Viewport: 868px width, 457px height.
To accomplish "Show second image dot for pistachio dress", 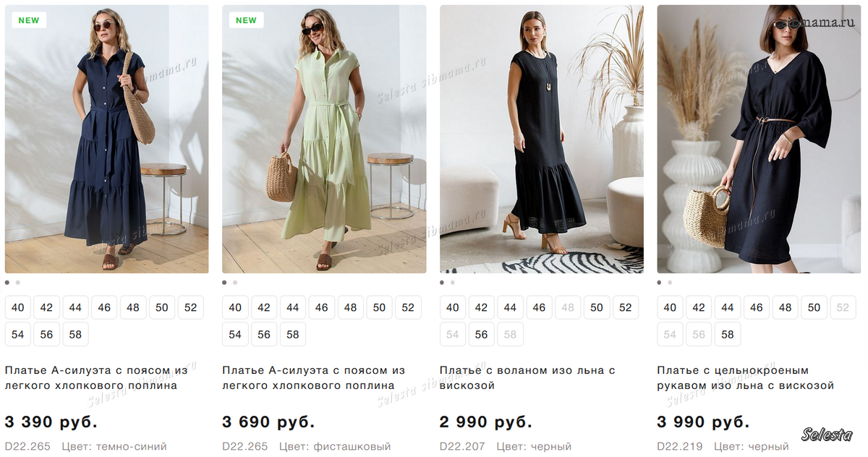I will point(235,283).
